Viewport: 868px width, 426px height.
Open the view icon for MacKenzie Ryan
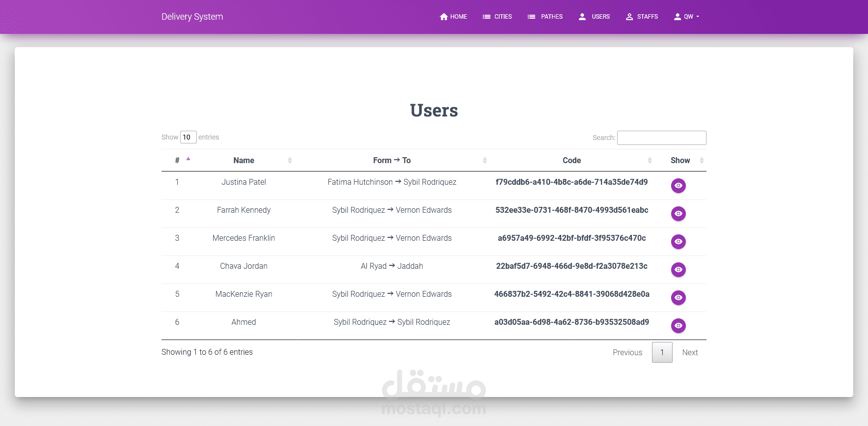point(678,298)
